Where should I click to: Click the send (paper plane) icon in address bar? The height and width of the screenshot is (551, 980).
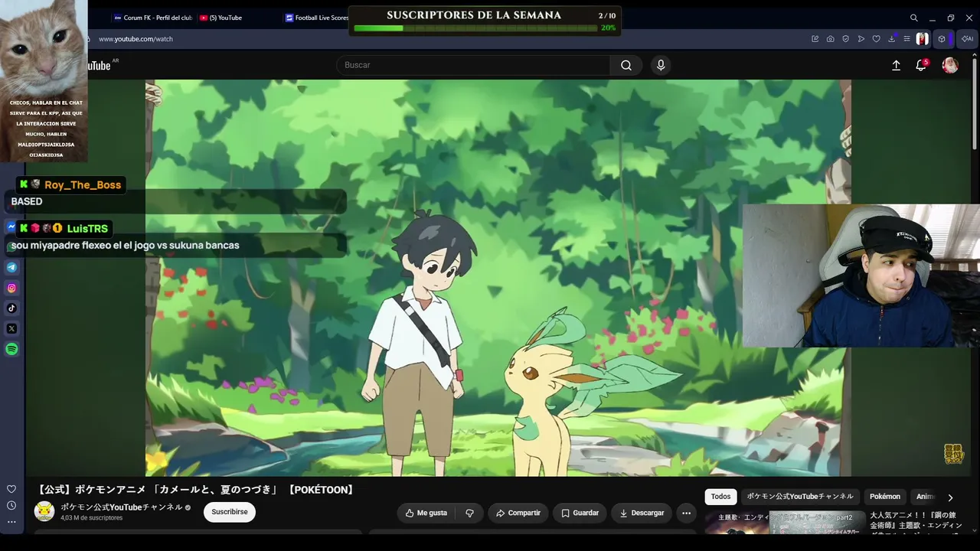[x=861, y=39]
